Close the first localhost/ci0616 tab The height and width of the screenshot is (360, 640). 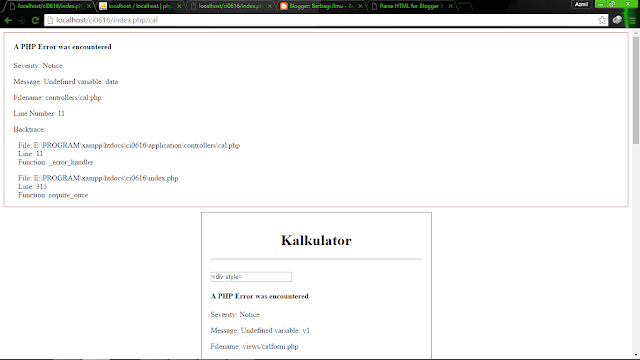pyautogui.click(x=89, y=6)
